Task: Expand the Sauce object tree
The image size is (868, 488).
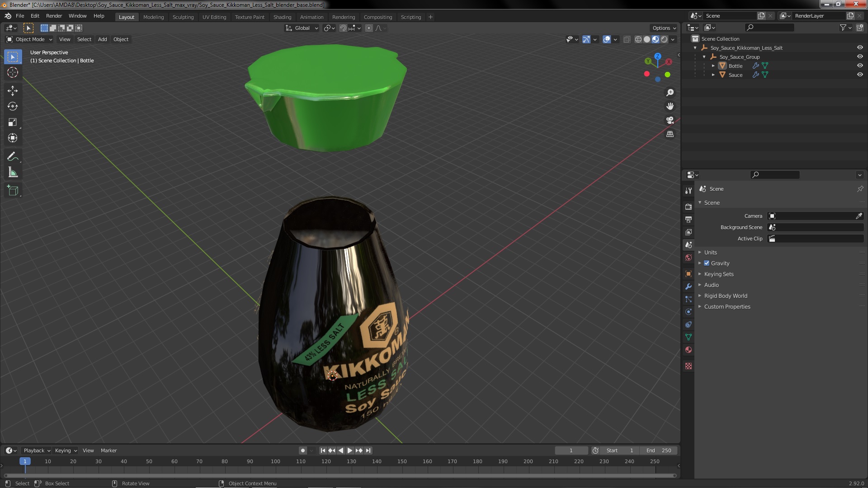Action: [x=713, y=75]
